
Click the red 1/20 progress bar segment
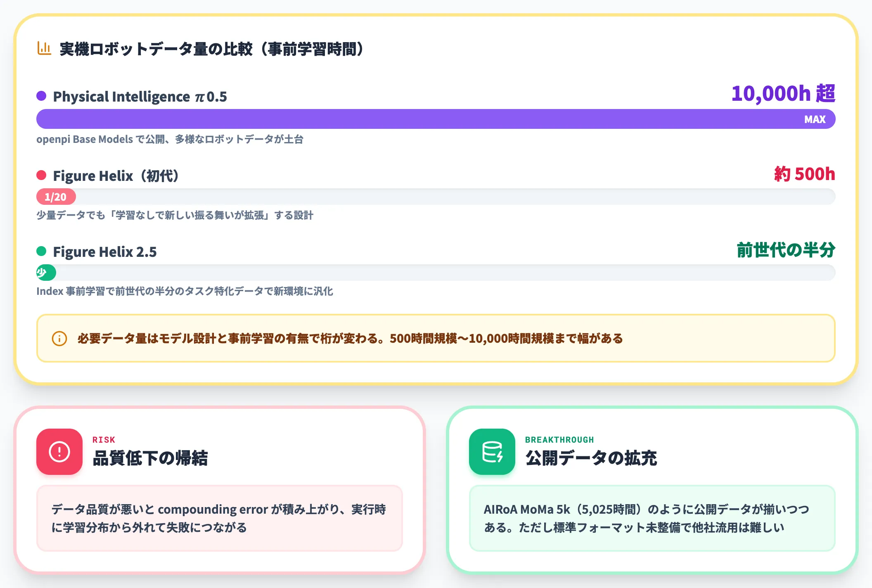point(56,197)
